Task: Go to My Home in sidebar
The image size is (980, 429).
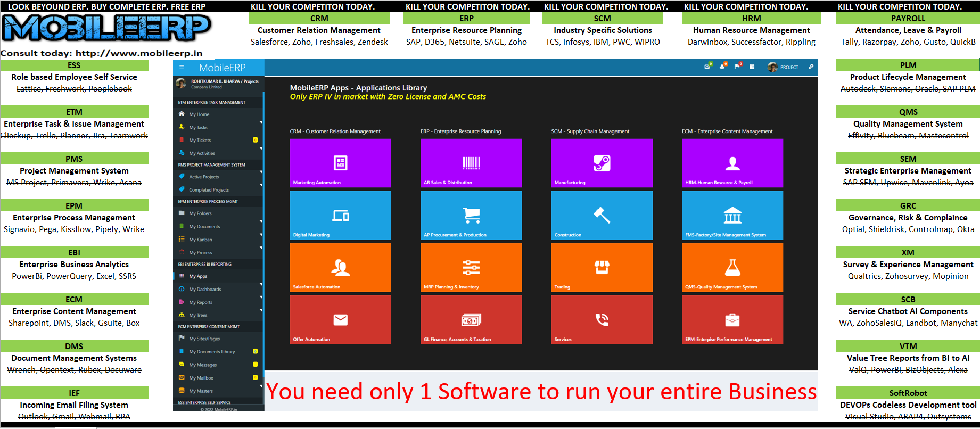Action: [x=218, y=114]
